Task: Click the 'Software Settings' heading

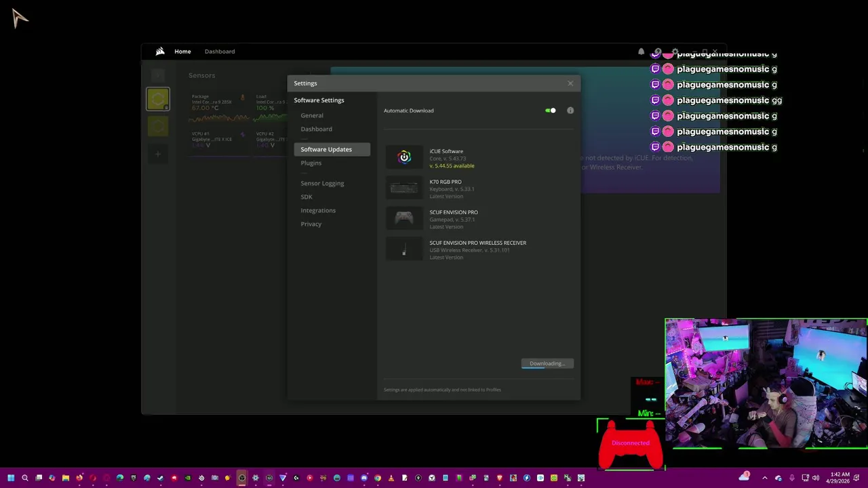Action: pos(319,100)
